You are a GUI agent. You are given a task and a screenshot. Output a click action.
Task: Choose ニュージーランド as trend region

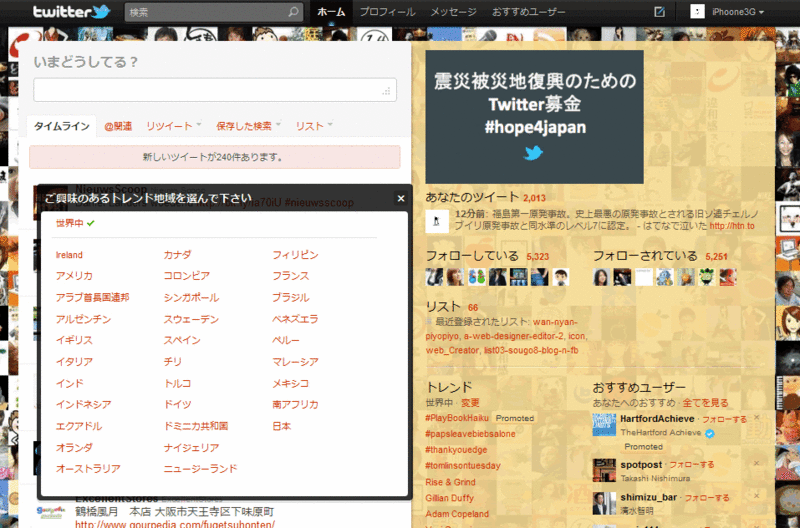(201, 469)
